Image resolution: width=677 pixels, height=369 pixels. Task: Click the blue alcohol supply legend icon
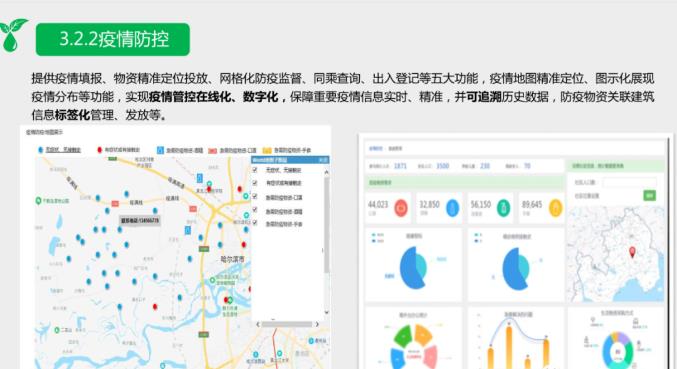[160, 150]
